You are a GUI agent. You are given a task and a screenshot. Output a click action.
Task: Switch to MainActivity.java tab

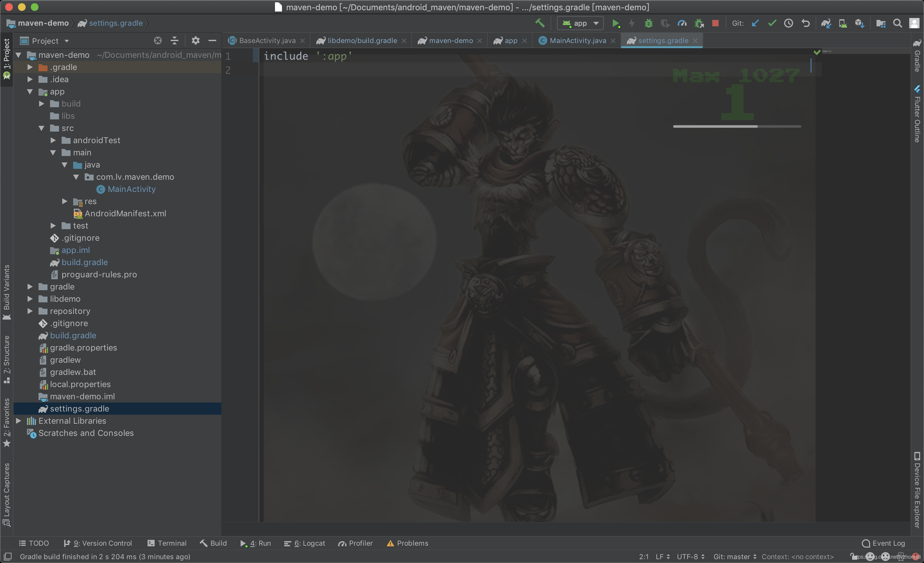tap(577, 40)
